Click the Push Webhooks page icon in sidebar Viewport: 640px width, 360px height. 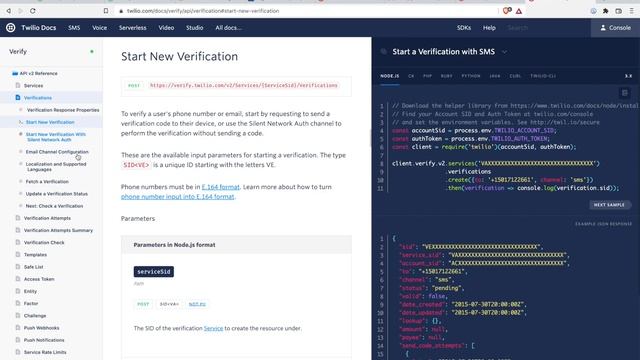18,328
